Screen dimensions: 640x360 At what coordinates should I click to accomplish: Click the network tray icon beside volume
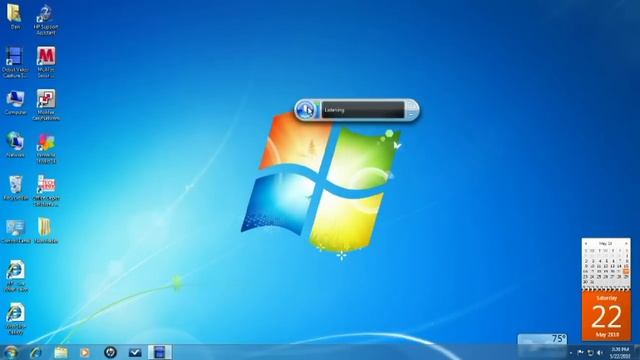click(x=590, y=352)
